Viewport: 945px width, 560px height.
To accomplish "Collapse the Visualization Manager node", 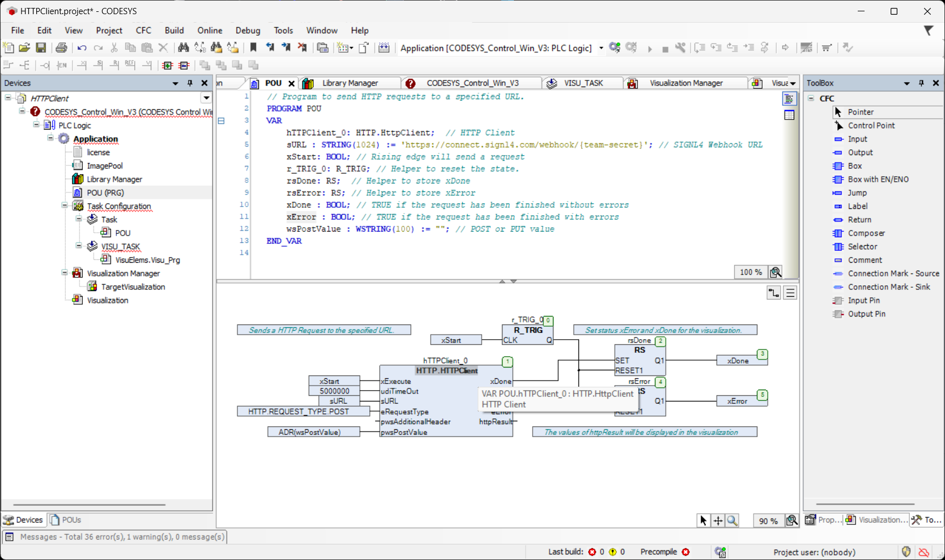I will (x=65, y=273).
